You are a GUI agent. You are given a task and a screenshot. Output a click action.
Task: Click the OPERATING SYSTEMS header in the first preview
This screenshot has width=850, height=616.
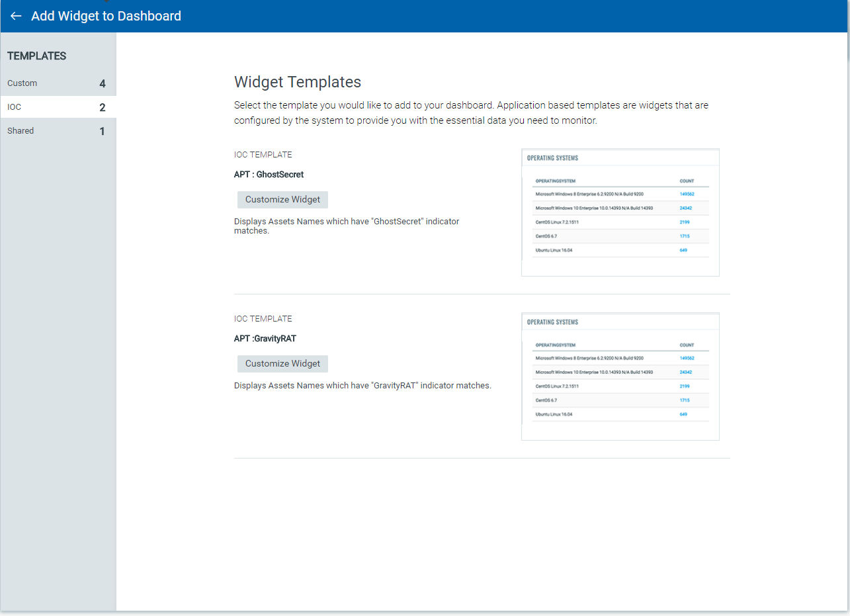coord(552,158)
